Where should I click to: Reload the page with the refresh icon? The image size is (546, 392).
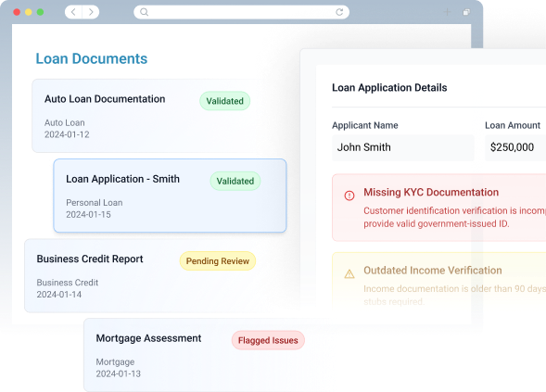tap(339, 12)
